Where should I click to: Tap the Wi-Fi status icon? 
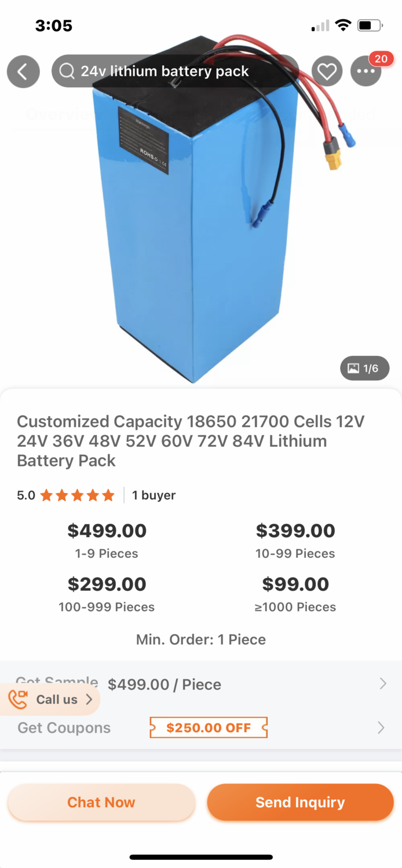(343, 25)
